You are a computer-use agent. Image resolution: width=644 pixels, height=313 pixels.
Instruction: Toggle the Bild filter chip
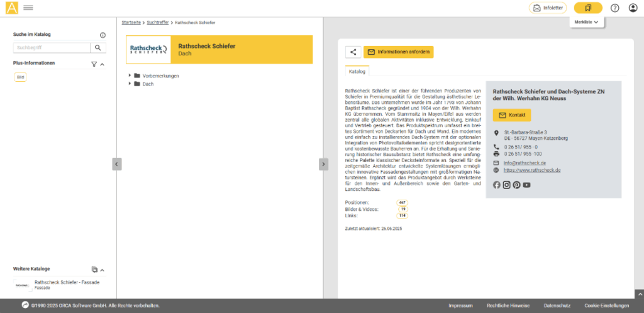(x=20, y=77)
